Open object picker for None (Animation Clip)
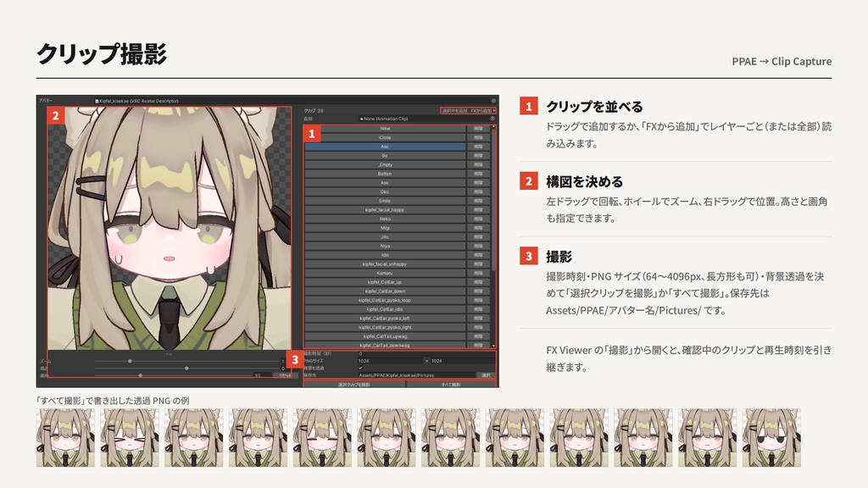This screenshot has height=488, width=868. 492,119
